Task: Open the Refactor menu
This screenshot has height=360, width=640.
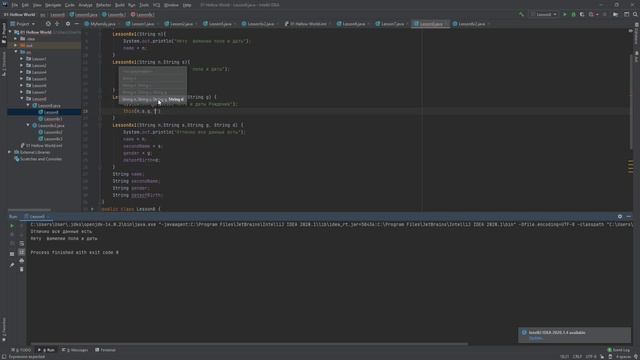Action: (103, 5)
